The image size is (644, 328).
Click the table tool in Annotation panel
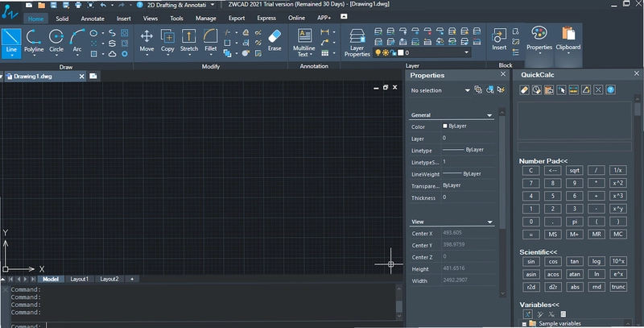(x=325, y=53)
